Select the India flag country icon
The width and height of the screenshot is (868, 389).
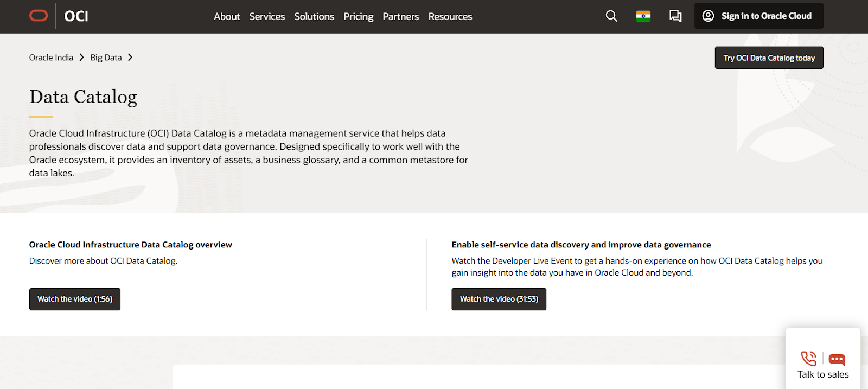point(643,16)
